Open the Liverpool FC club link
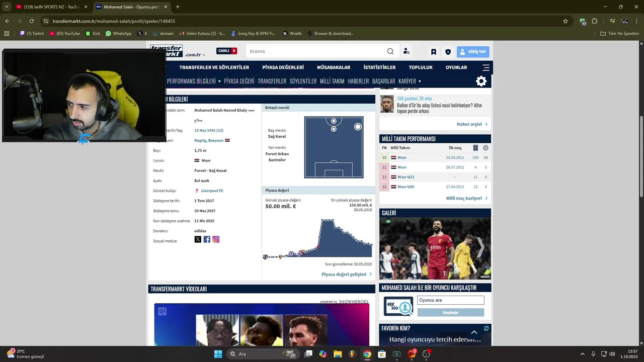 [x=212, y=191]
